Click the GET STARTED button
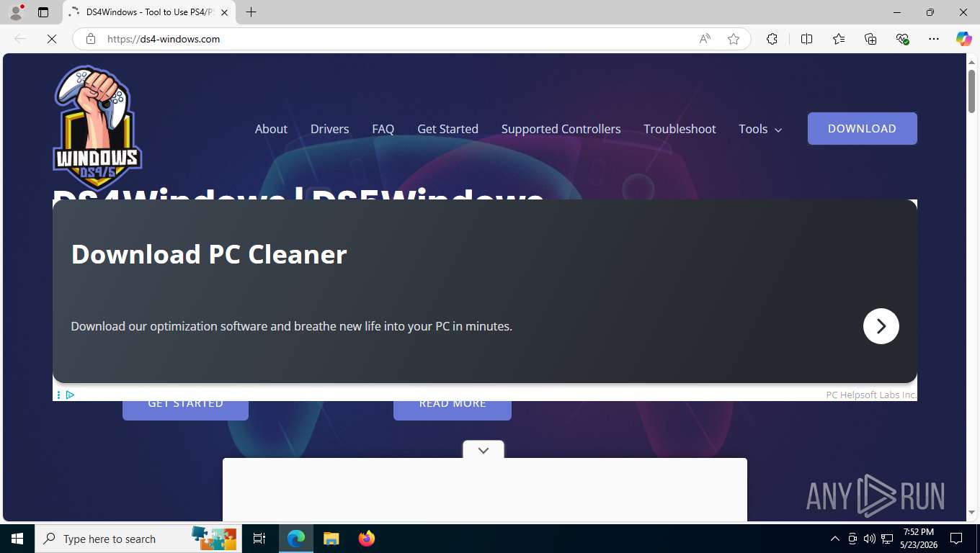980x553 pixels. point(185,410)
